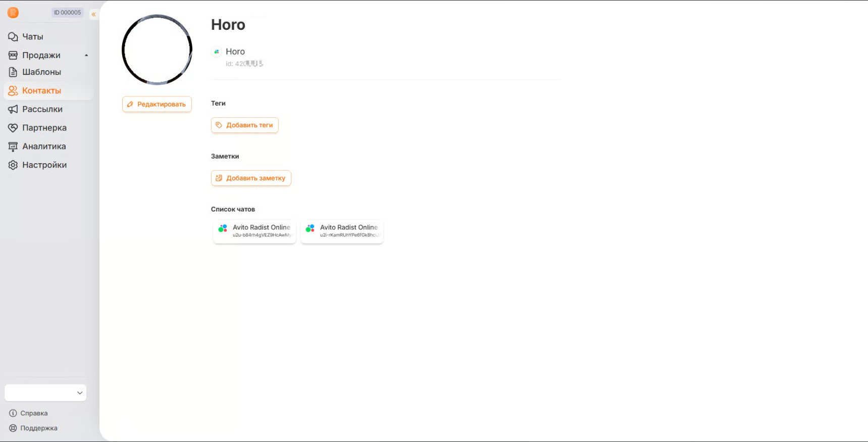Click Добавить теги button
Image resolution: width=868 pixels, height=442 pixels.
[x=245, y=125]
